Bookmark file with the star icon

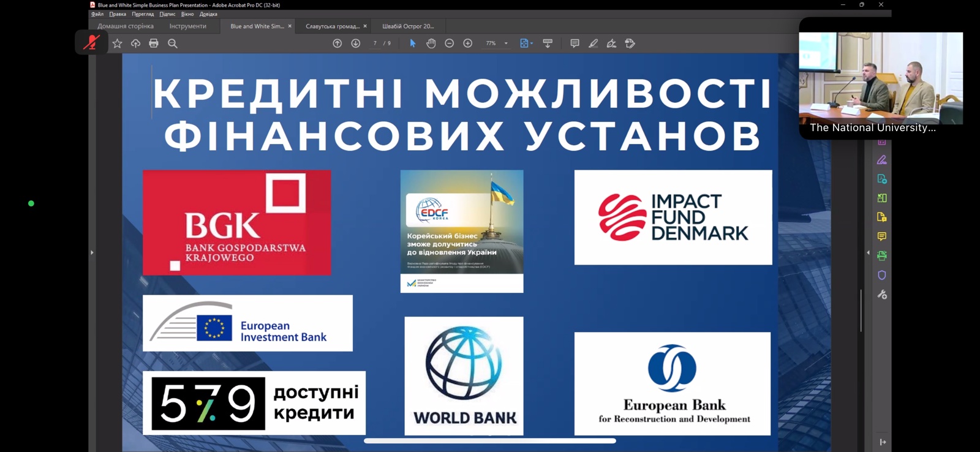117,43
